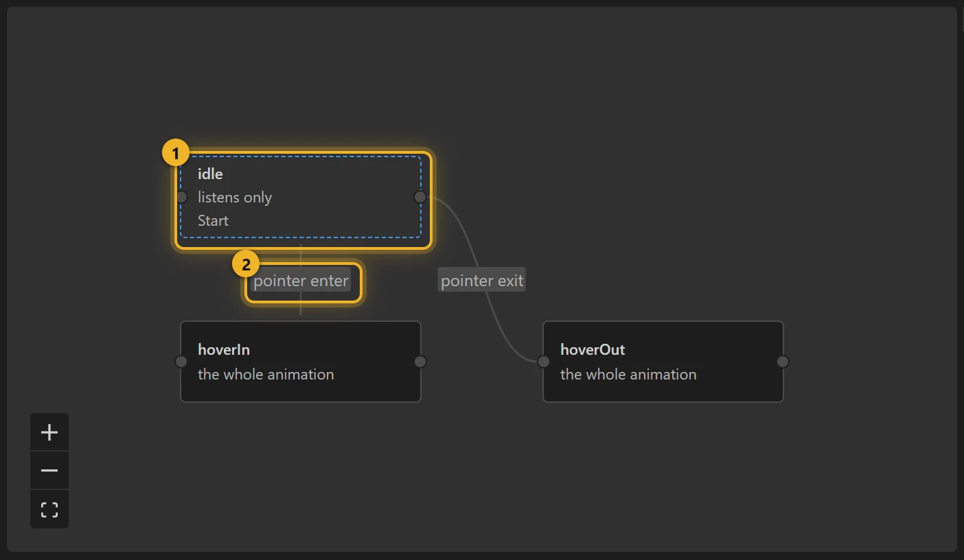The width and height of the screenshot is (964, 560).
Task: Click hoverIn node's left input handle
Action: [181, 362]
